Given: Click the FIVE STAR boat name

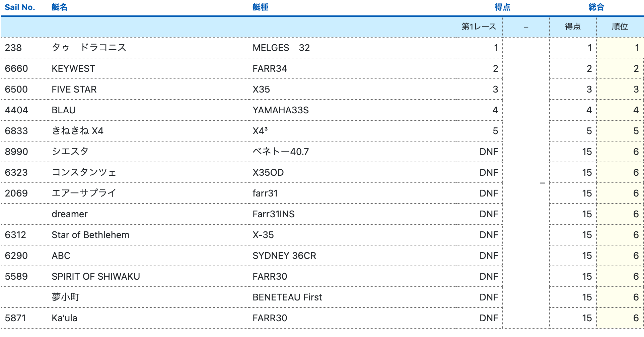Looking at the screenshot, I should coord(74,90).
